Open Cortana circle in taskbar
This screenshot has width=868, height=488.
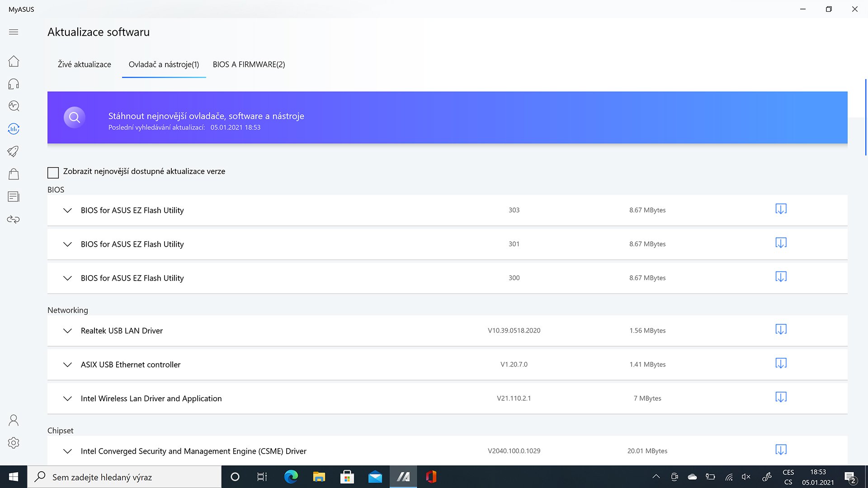[x=235, y=477]
